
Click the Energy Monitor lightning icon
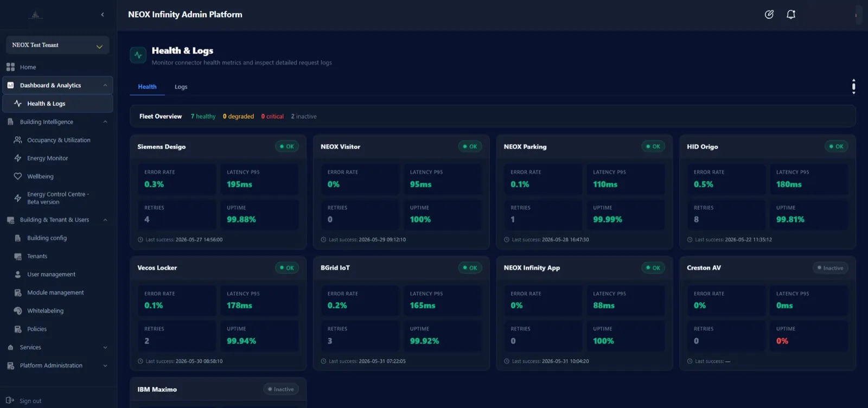pyautogui.click(x=18, y=158)
